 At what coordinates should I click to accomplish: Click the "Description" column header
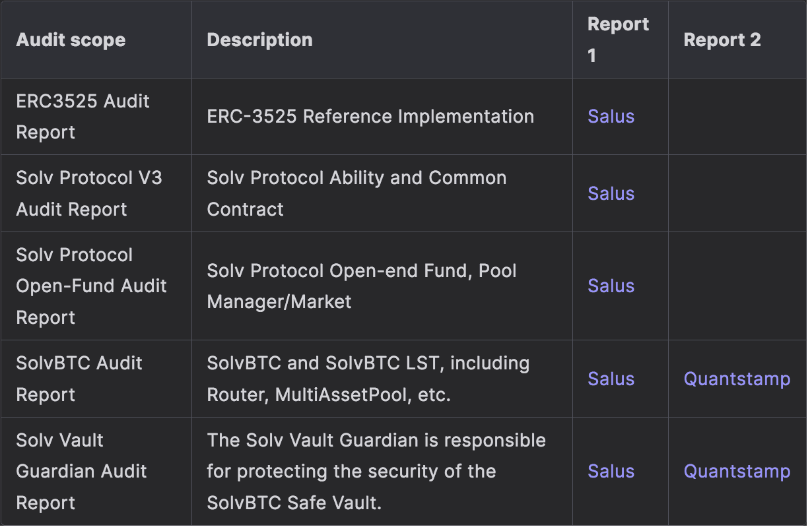coord(259,40)
